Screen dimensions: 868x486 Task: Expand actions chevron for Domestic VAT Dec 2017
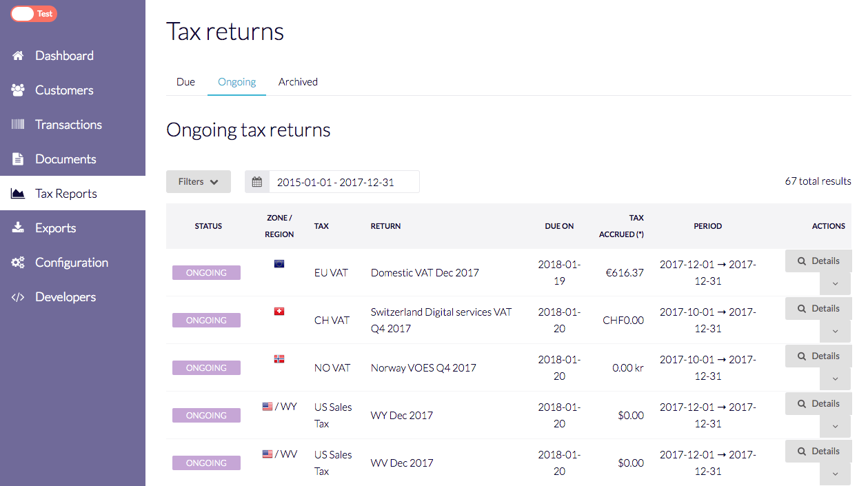836,284
